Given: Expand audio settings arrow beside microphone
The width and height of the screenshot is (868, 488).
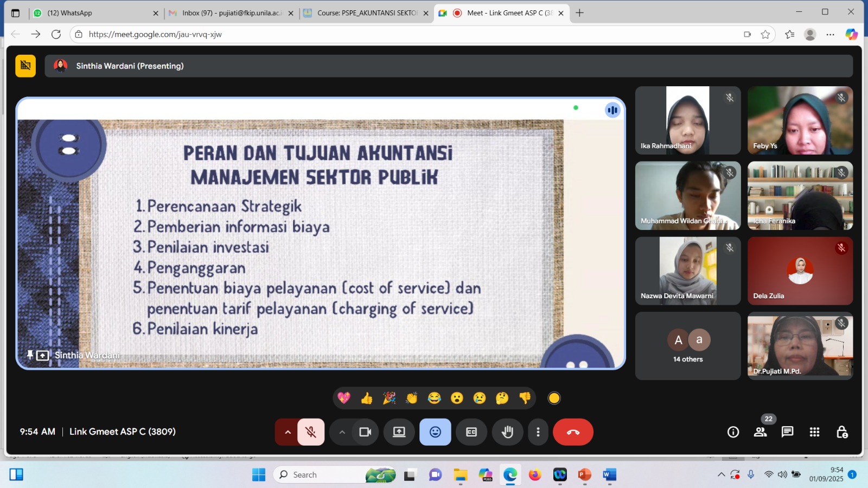Looking at the screenshot, I should click(x=288, y=432).
